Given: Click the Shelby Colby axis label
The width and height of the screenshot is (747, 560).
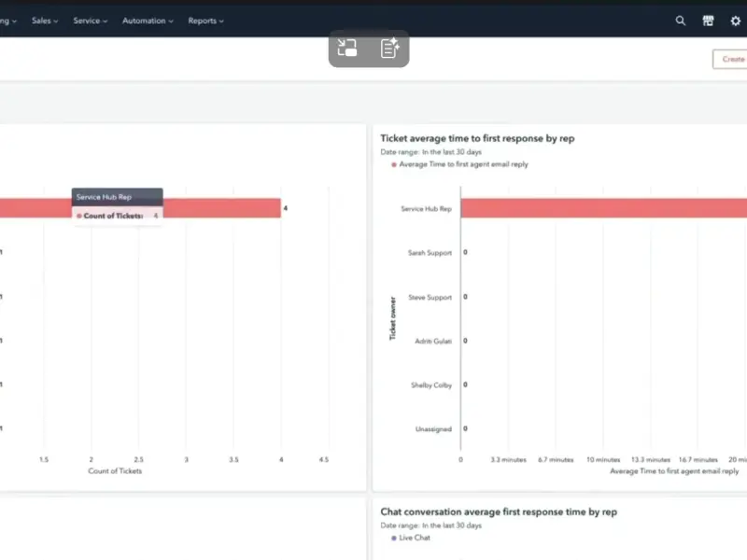Looking at the screenshot, I should [x=431, y=385].
